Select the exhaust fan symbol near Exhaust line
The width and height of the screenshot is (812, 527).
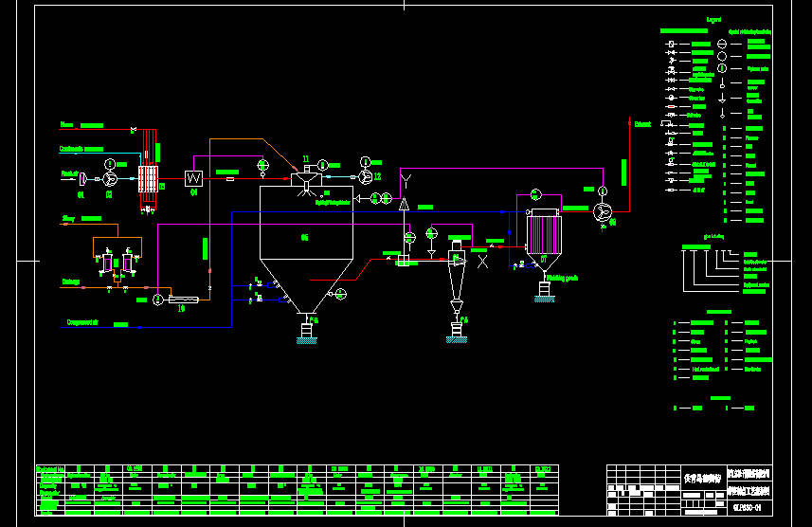coord(603,211)
